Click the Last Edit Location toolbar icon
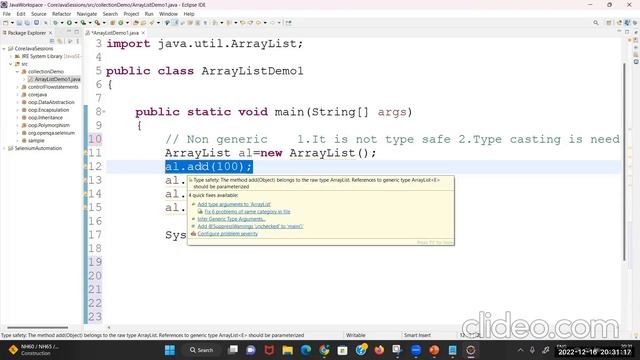 [x=242, y=23]
